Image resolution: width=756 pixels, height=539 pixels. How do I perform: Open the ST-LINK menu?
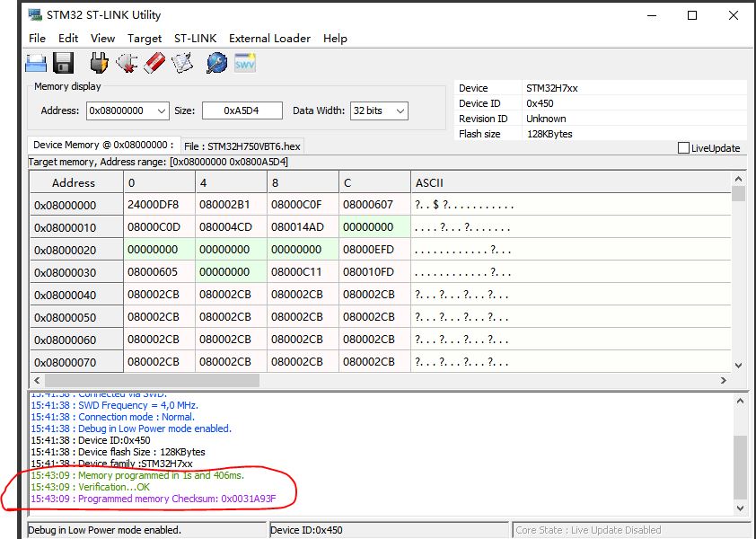click(x=195, y=38)
